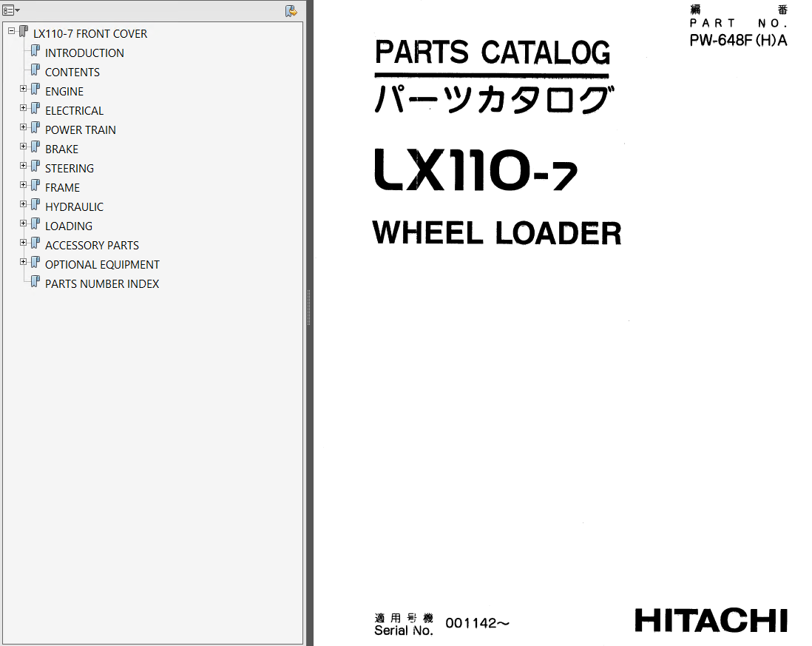Click the POWER TRAIN bookmark icon
Screen dimensions: 812x646
point(35,127)
